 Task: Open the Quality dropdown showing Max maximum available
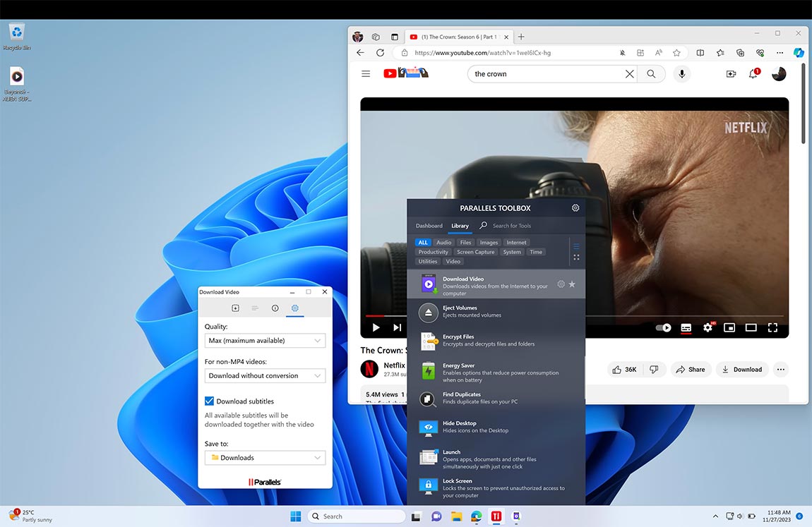(265, 340)
